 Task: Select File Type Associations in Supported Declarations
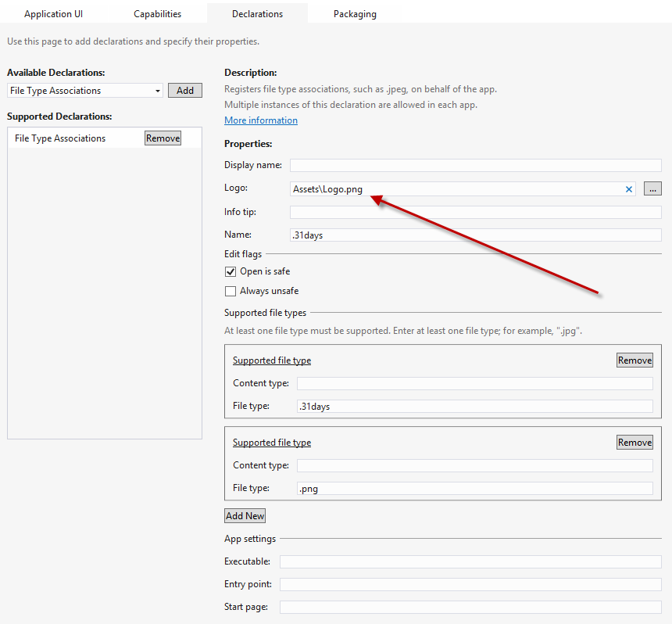(60, 138)
